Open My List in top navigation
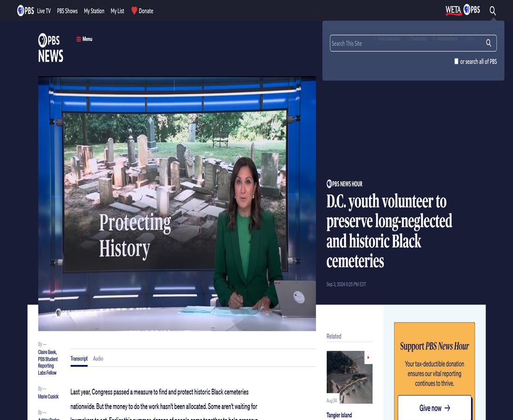513x420 pixels. pyautogui.click(x=117, y=11)
